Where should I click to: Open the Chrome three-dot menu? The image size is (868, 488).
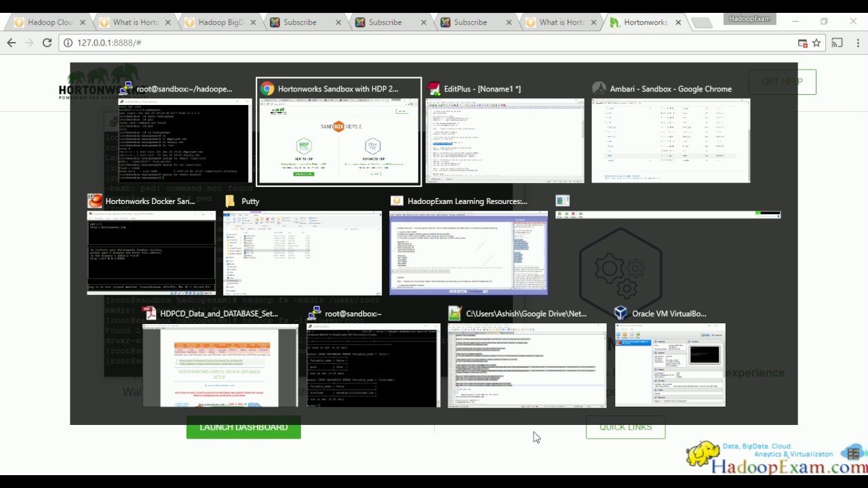858,43
